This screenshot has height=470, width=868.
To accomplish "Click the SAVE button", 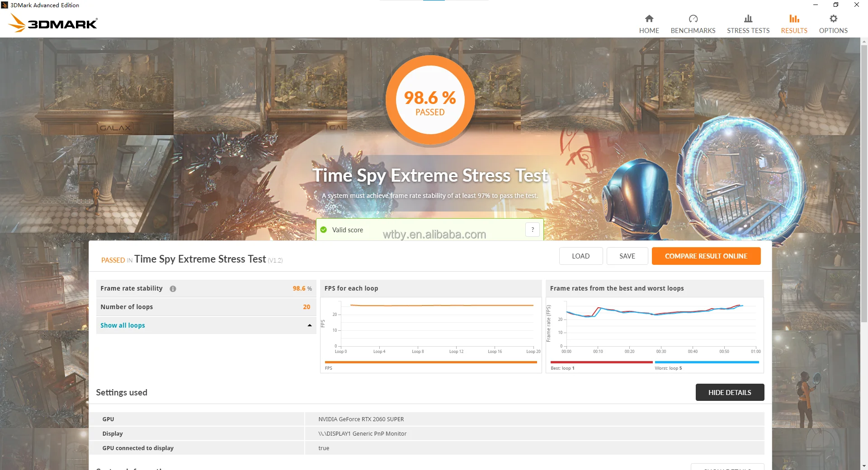I will pos(627,256).
